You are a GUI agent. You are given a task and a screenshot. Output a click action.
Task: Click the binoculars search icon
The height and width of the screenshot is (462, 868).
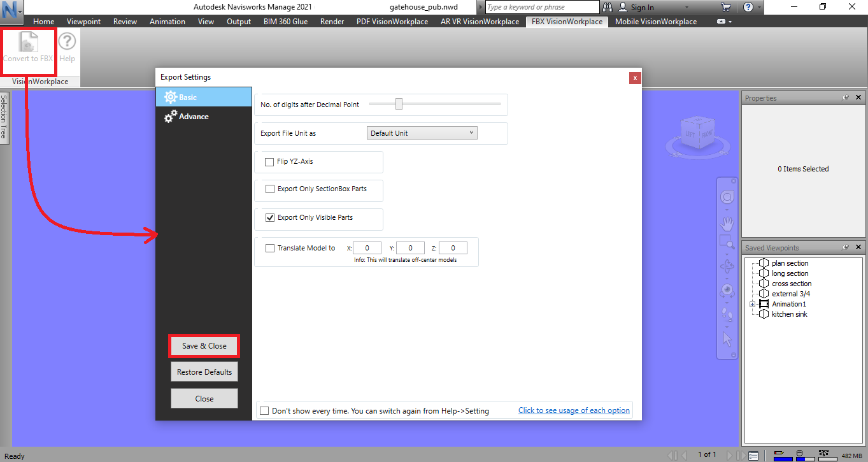(x=608, y=7)
